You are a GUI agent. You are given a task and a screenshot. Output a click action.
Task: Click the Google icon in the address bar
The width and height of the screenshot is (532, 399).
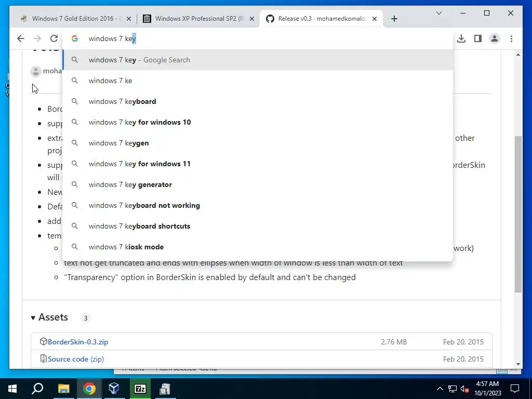[x=75, y=38]
